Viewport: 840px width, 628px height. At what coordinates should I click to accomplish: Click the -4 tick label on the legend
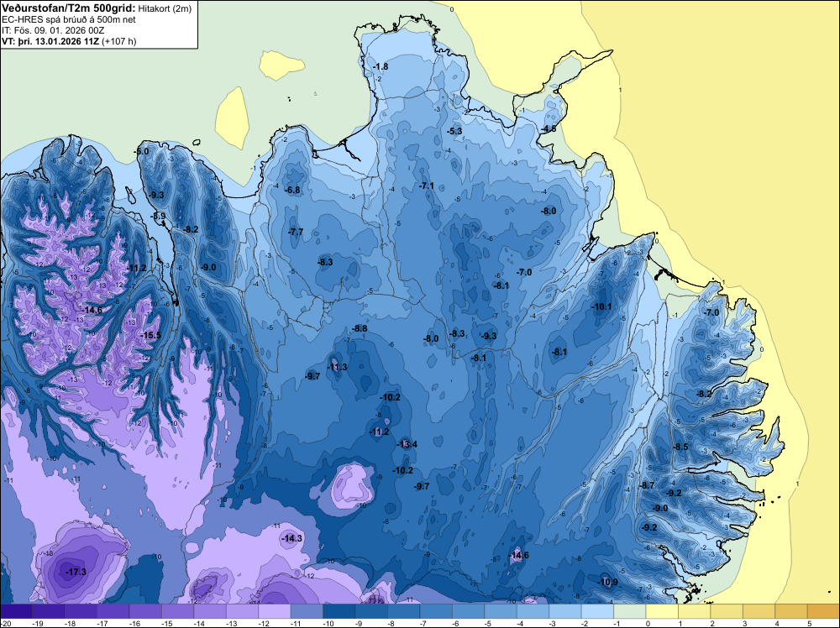[522, 624]
